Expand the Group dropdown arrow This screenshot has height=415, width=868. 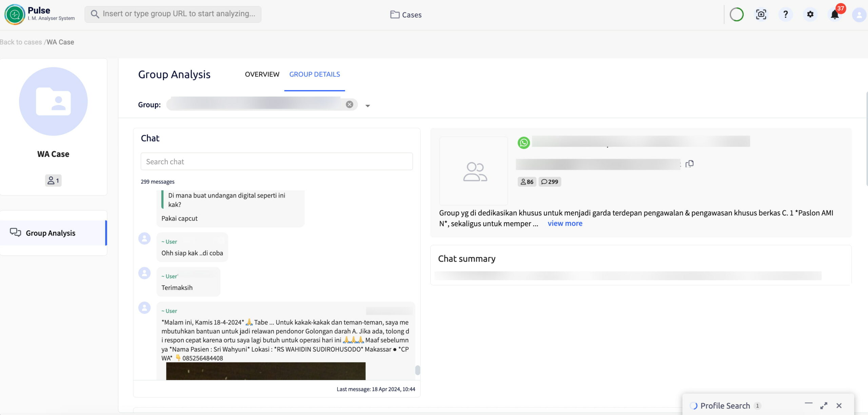click(368, 106)
